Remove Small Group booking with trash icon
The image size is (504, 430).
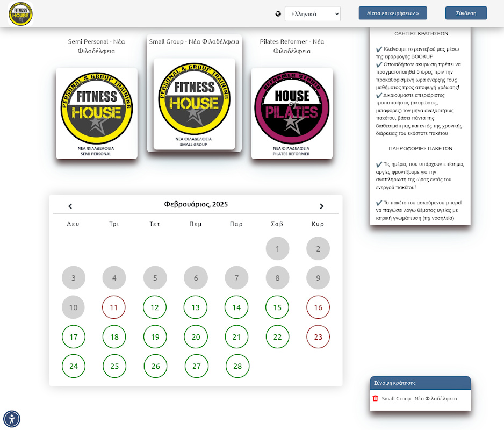(x=375, y=398)
